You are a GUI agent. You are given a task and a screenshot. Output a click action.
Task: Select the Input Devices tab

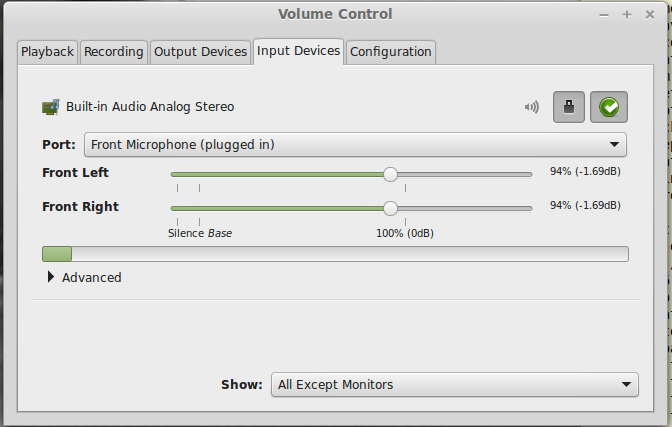coord(298,51)
